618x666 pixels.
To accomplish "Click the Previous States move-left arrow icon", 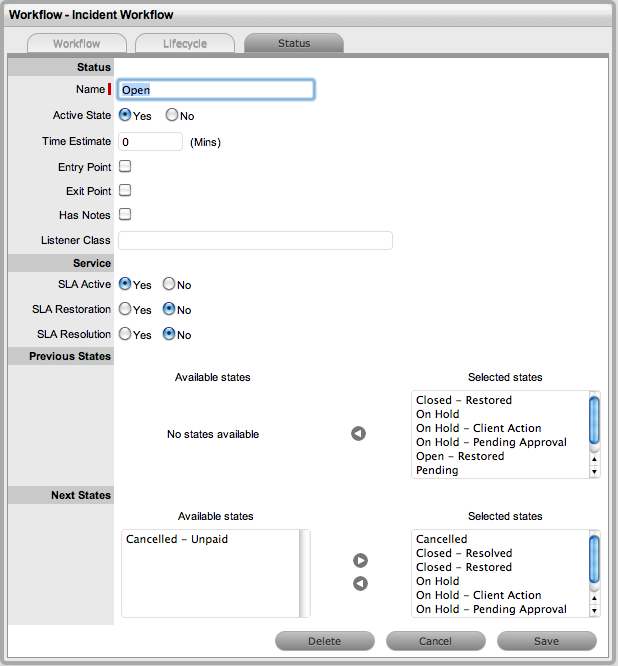I will (358, 434).
